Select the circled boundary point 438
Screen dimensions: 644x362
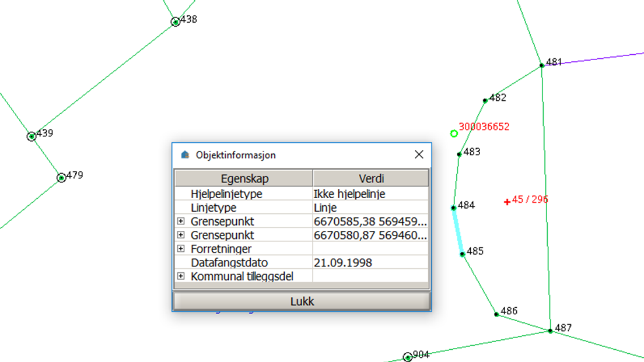176,22
